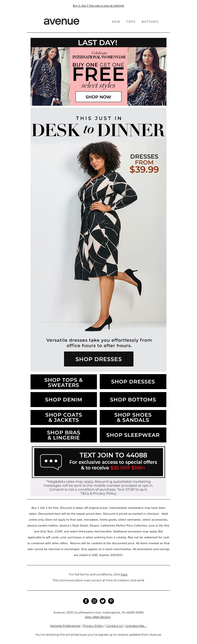Open Avenue's Instagram icon
The width and height of the screenshot is (197, 644).
click(94, 601)
